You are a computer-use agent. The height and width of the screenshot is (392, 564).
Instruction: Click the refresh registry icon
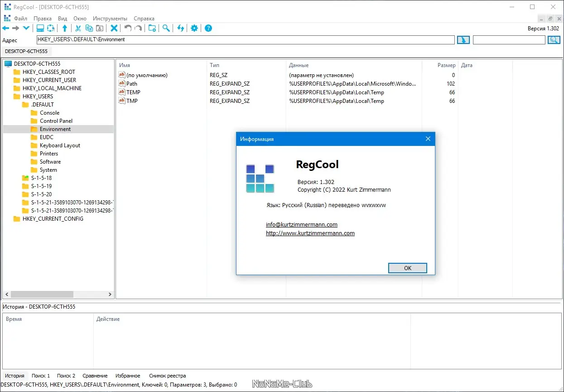click(x=51, y=28)
